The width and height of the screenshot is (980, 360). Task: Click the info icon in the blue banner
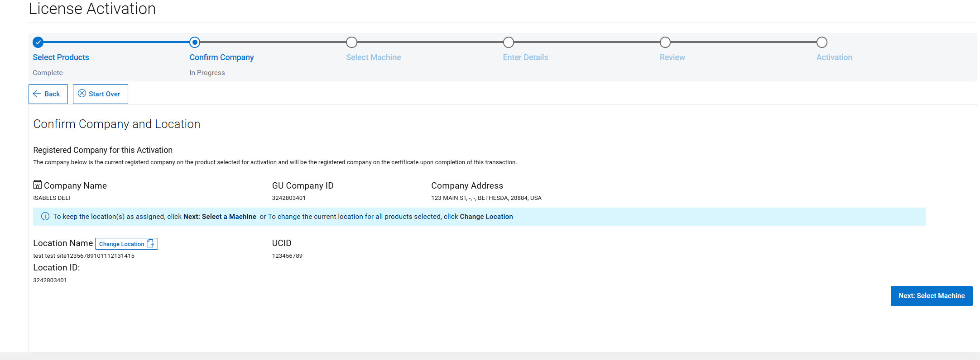[45, 217]
